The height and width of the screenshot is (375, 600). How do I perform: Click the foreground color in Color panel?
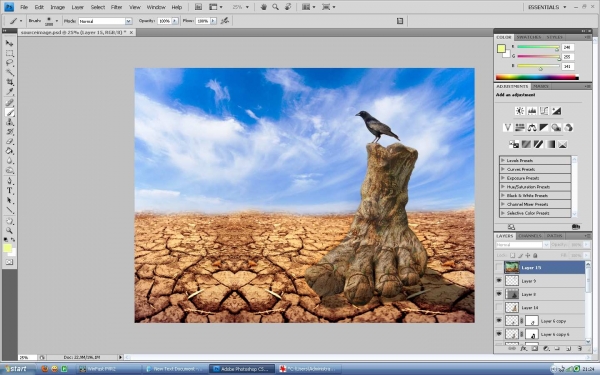pos(501,49)
